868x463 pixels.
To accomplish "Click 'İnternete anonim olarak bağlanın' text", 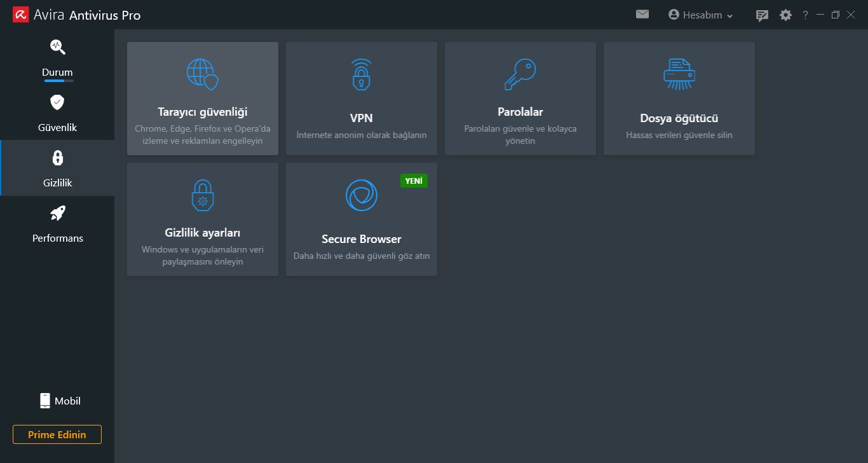I will click(362, 135).
